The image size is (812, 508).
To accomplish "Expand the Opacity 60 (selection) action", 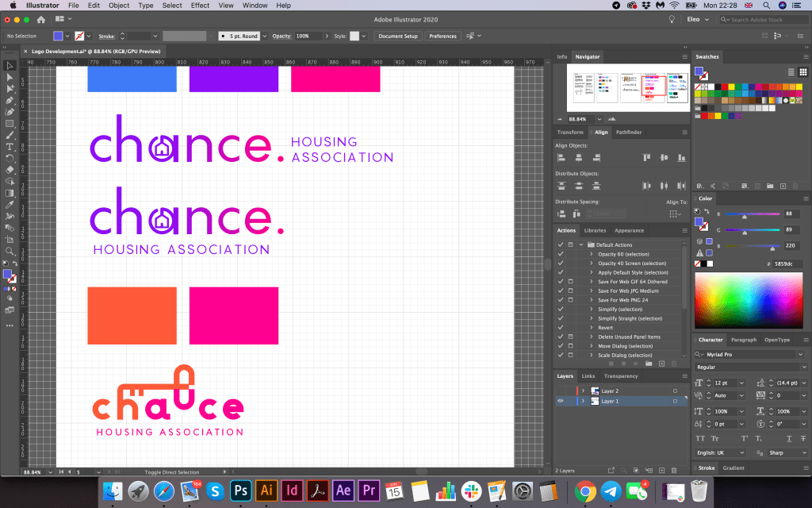I will point(591,254).
